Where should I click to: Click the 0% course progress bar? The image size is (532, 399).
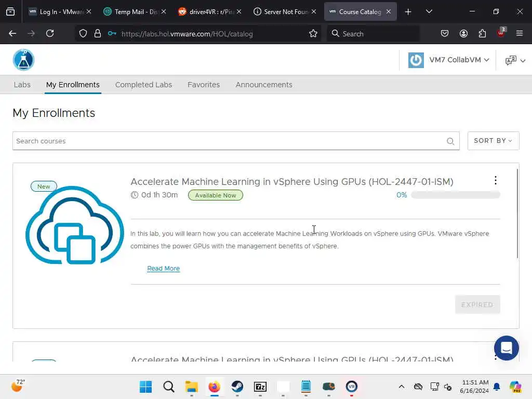click(x=455, y=195)
